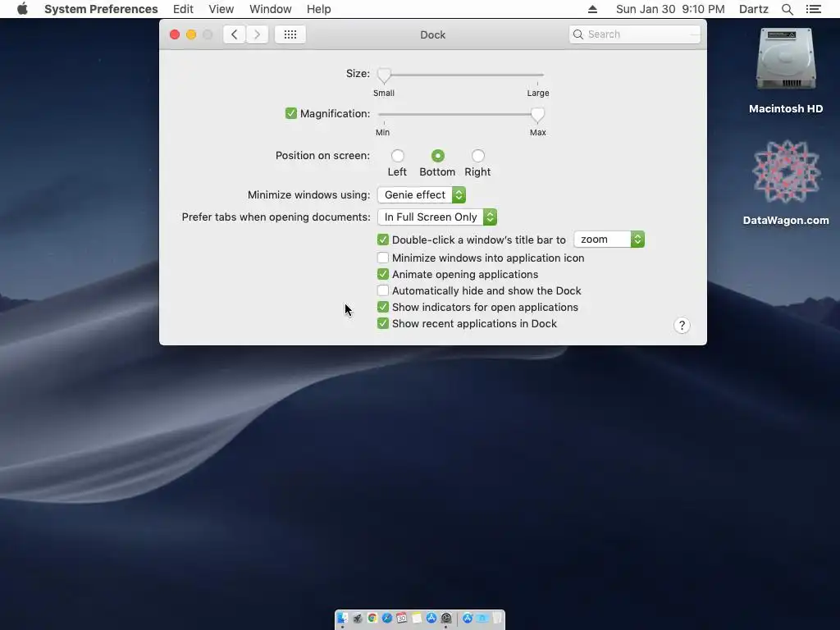The height and width of the screenshot is (630, 840).
Task: Go forward with the right chevron button
Action: [x=257, y=34]
